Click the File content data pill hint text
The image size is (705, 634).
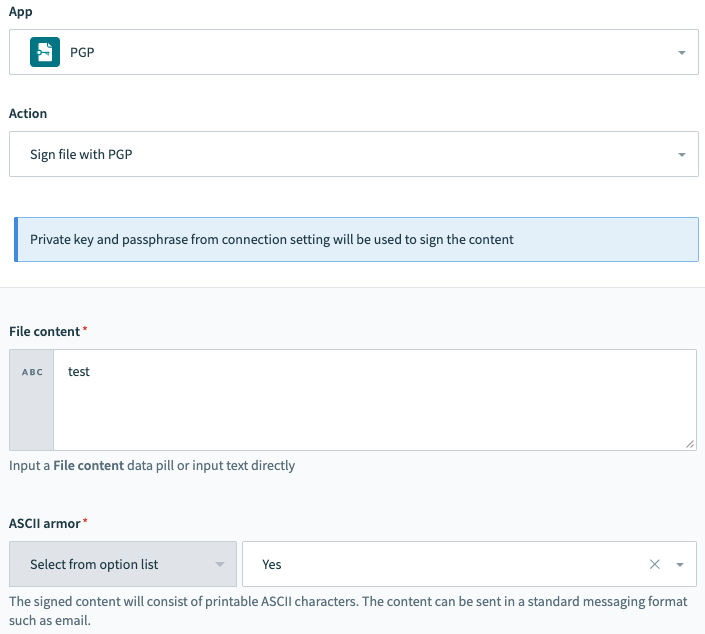tap(152, 465)
